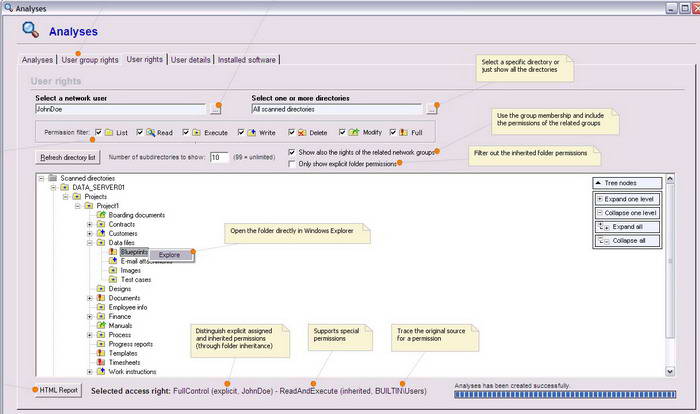This screenshot has width=700, height=414.
Task: Click the E-mail attachments folder icon
Action: 113,261
